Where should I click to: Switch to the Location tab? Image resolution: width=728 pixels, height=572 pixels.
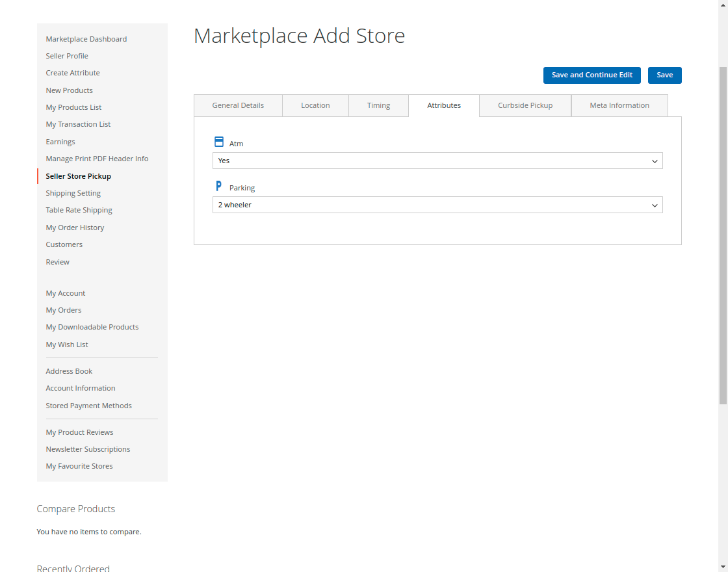315,105
